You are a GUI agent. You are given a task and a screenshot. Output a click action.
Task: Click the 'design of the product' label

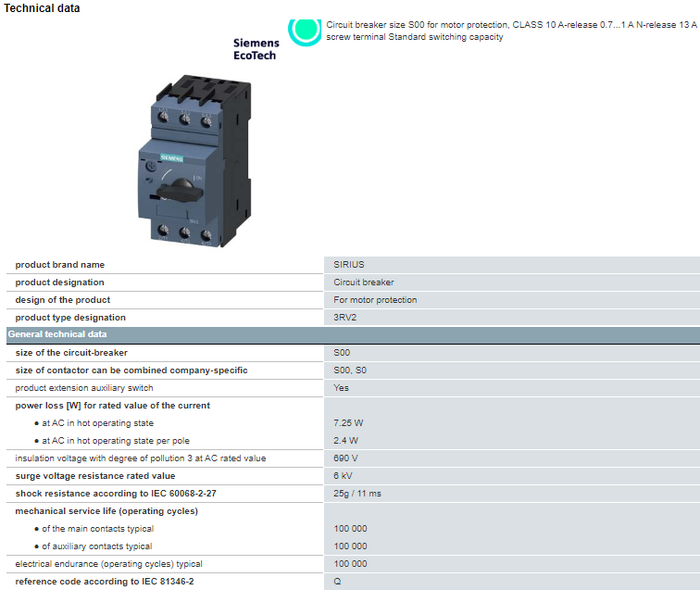tap(63, 300)
